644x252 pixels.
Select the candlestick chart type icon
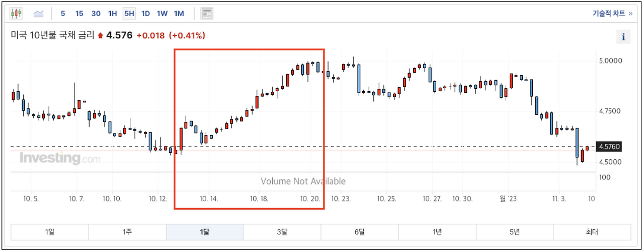point(17,14)
